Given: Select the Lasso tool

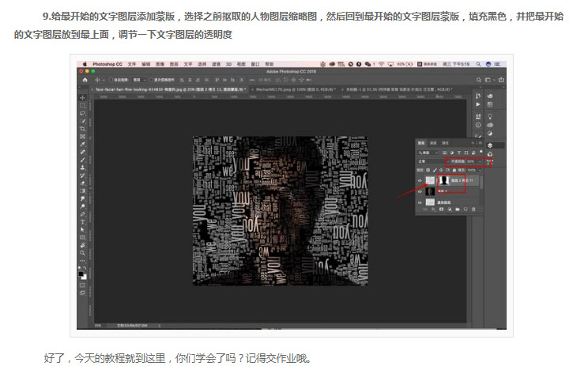Looking at the screenshot, I should [x=82, y=113].
